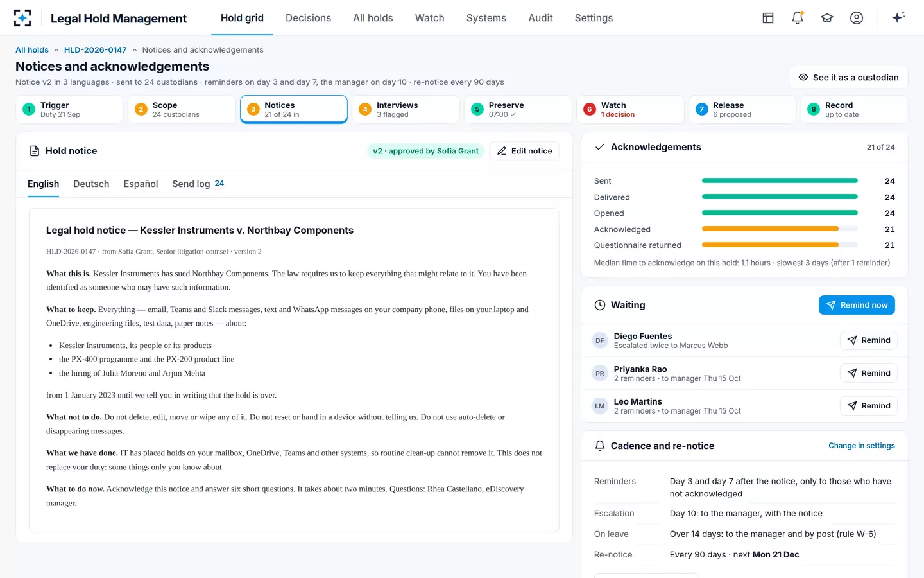The image size is (924, 578).
Task: Remind Diego Fuentes
Action: (869, 340)
